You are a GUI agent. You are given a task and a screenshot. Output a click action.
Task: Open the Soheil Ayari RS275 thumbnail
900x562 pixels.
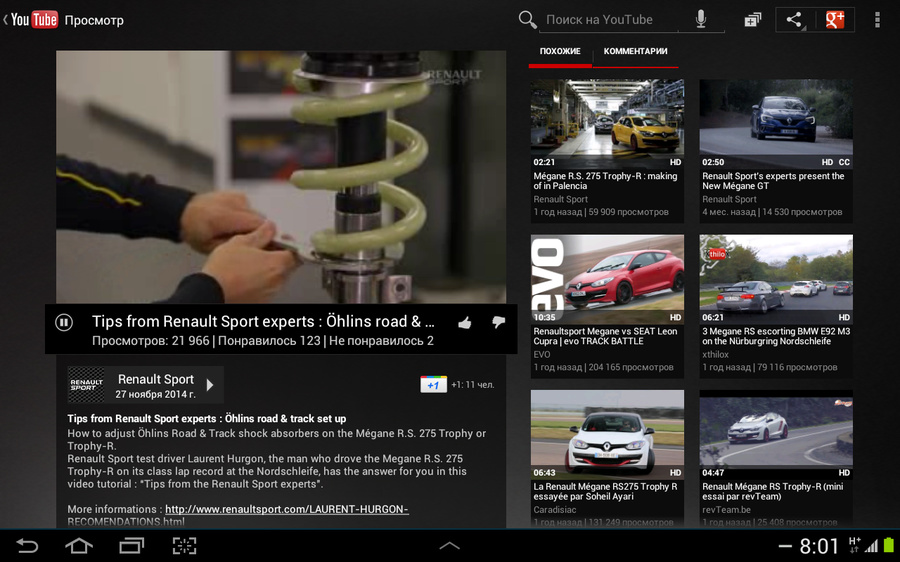[607, 434]
